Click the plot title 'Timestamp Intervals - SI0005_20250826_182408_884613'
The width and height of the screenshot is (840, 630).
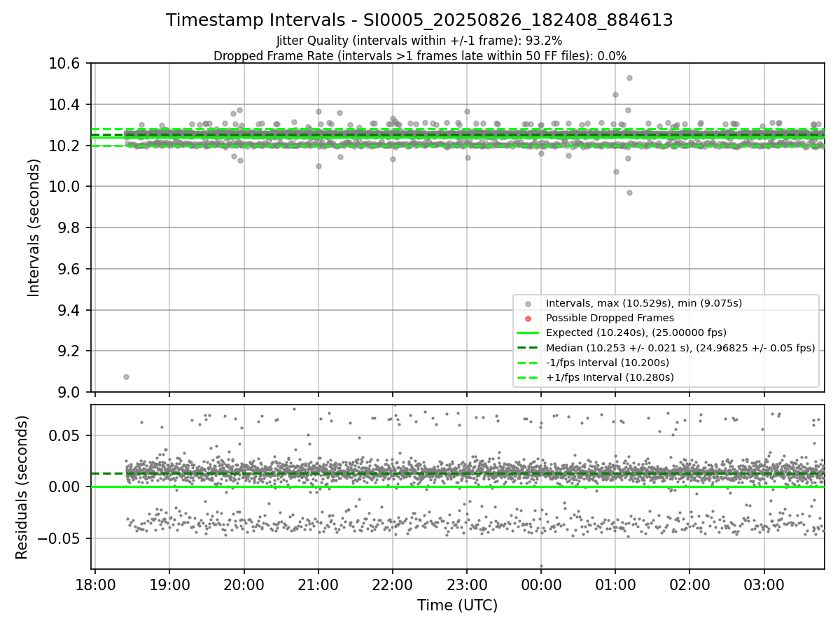click(419, 20)
